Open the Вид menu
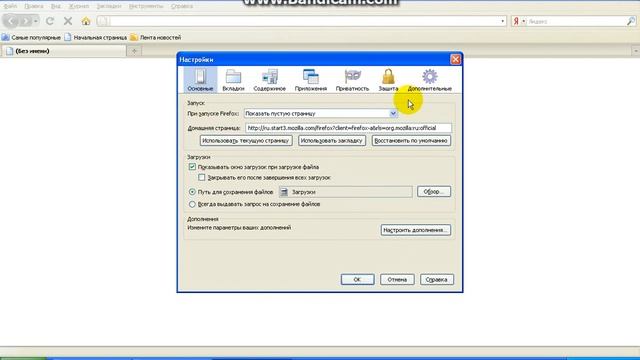 tap(56, 6)
